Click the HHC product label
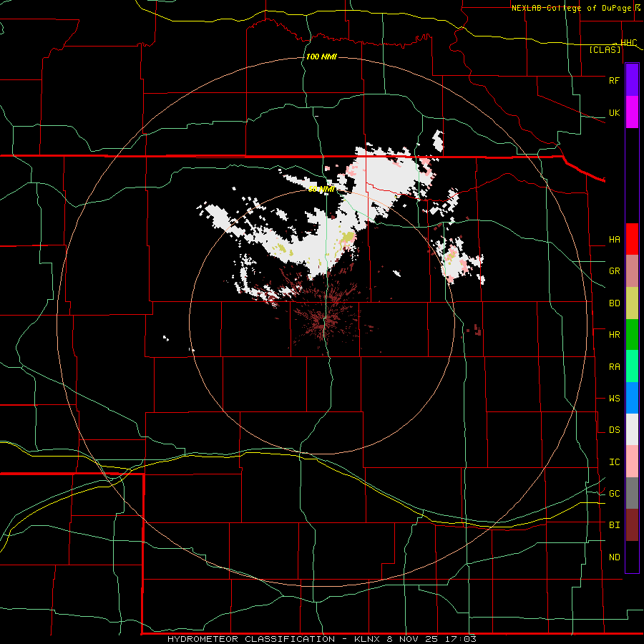This screenshot has height=644, width=644. 628,43
